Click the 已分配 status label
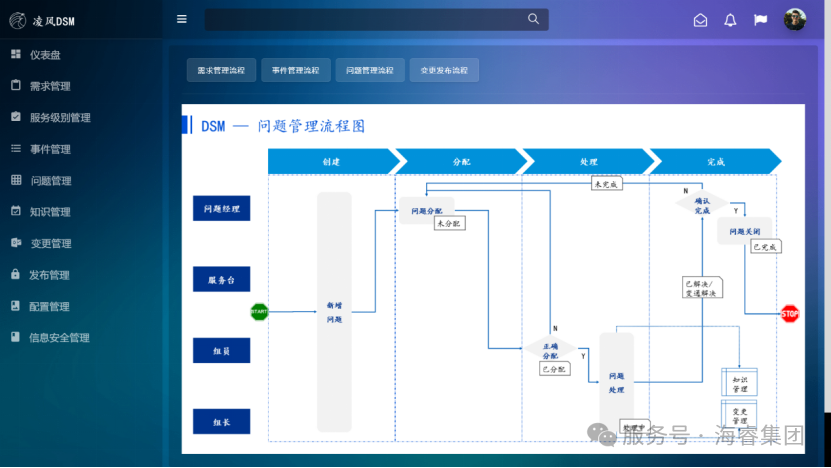Image resolution: width=831 pixels, height=468 pixels. pyautogui.click(x=555, y=369)
